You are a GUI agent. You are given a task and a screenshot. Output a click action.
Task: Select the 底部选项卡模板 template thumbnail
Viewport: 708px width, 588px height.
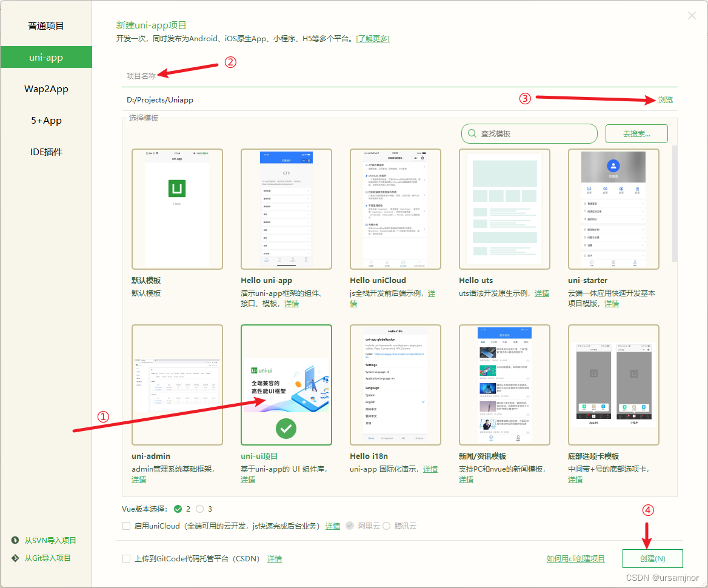tap(613, 385)
